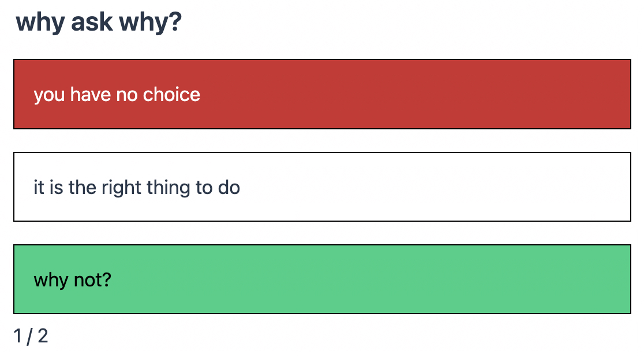Click the "why ask why?" question heading

[99, 23]
